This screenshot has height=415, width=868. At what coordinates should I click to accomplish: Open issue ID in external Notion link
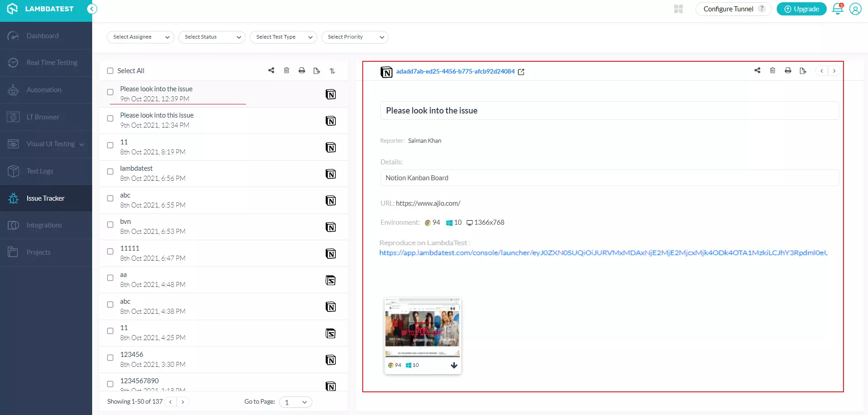521,72
